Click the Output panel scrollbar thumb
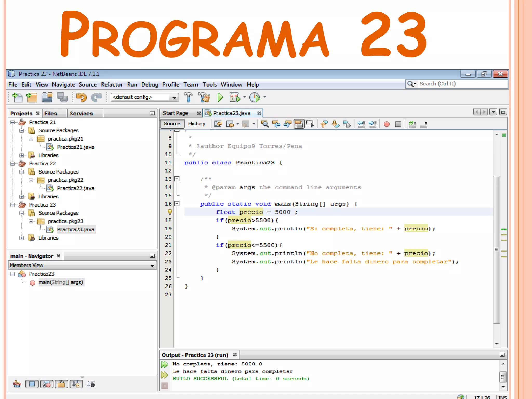The height and width of the screenshot is (399, 532). pyautogui.click(x=503, y=377)
